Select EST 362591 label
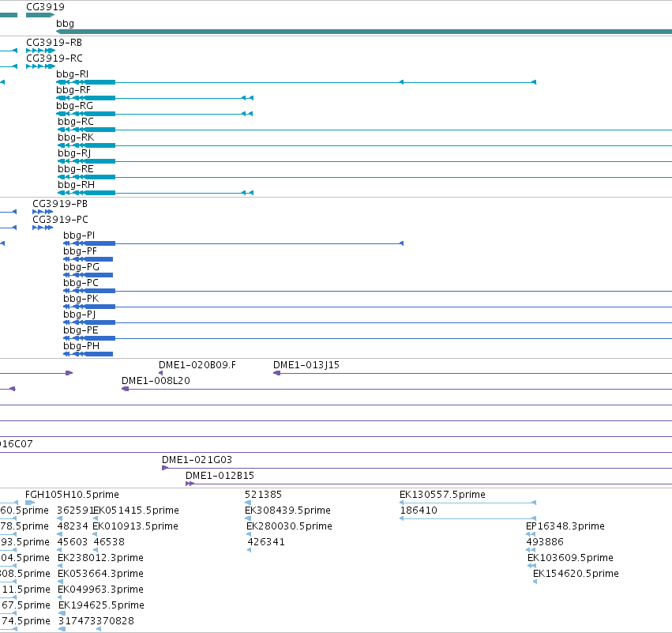The width and height of the screenshot is (672, 633). point(75,511)
